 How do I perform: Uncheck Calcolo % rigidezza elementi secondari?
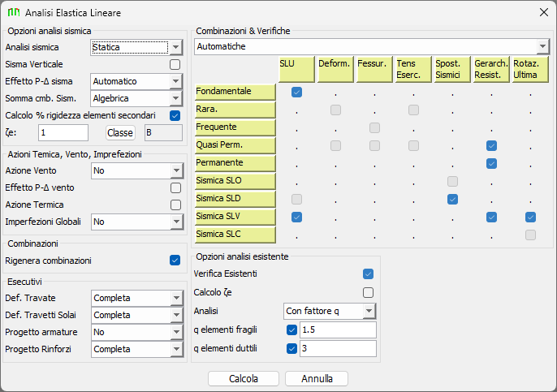175,116
